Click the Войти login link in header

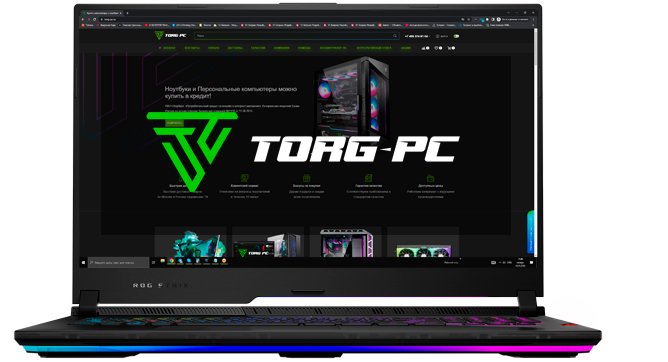(442, 36)
